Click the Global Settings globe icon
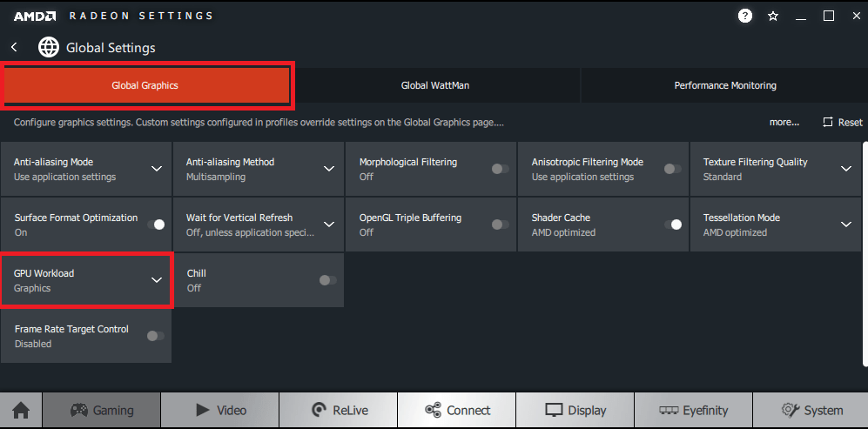The height and width of the screenshot is (429, 868). click(49, 48)
